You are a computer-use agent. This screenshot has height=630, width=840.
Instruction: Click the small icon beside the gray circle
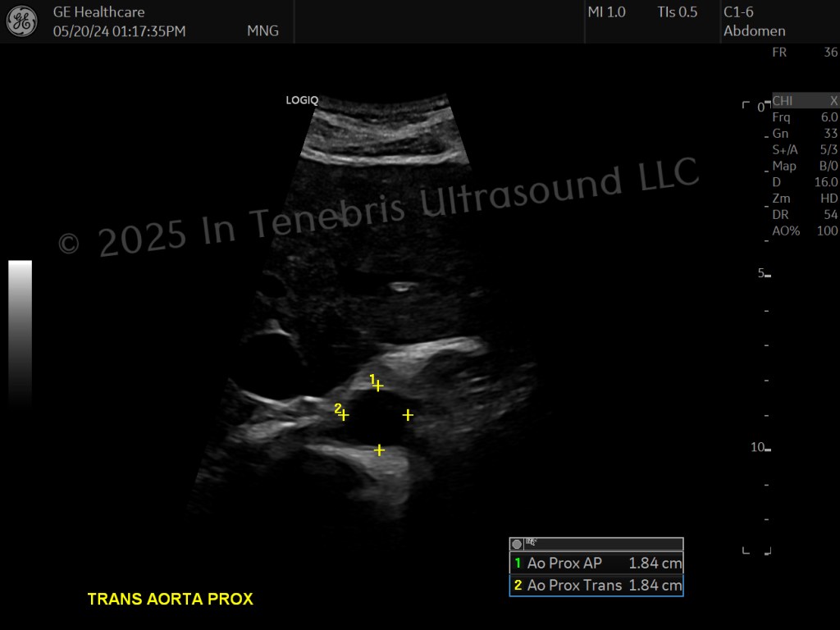tap(532, 543)
